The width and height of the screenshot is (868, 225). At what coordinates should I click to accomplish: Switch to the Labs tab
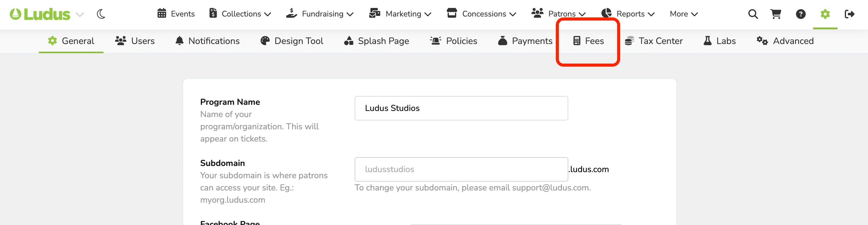point(720,41)
